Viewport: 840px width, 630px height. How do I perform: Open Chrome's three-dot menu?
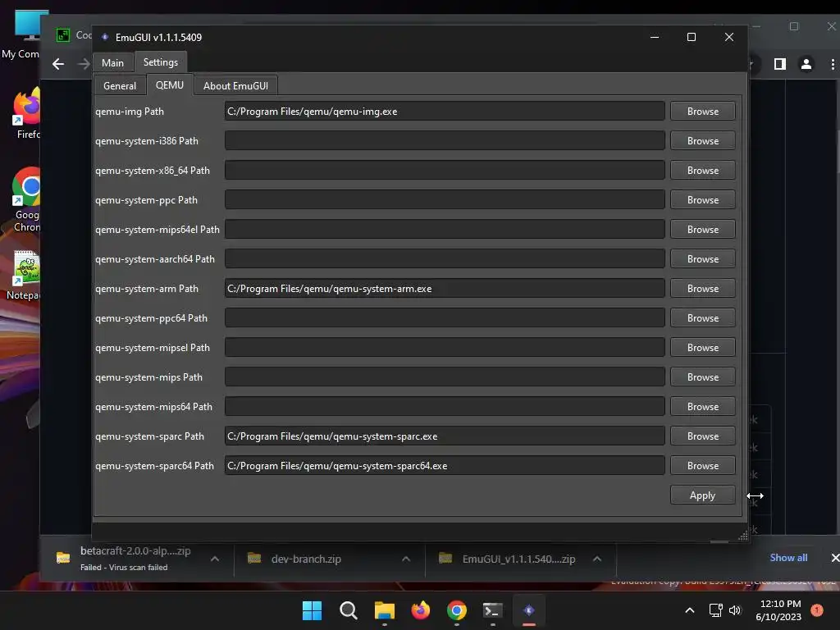point(832,64)
